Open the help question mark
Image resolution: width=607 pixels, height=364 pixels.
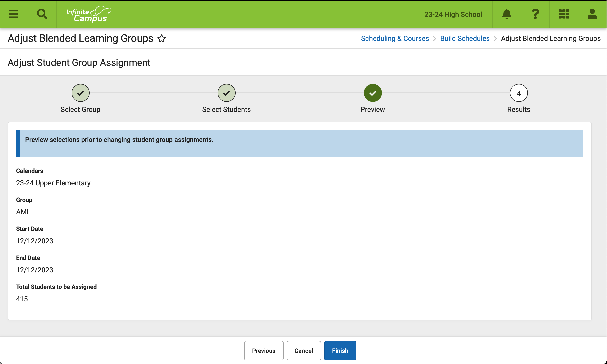[x=535, y=14]
